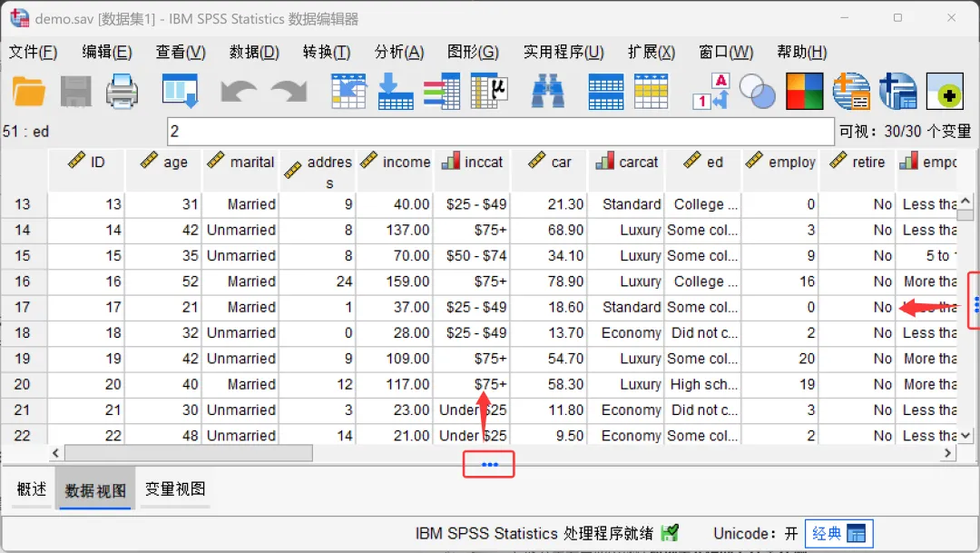The image size is (980, 553).
Task: Open the 分析(A) menu
Action: tap(399, 52)
